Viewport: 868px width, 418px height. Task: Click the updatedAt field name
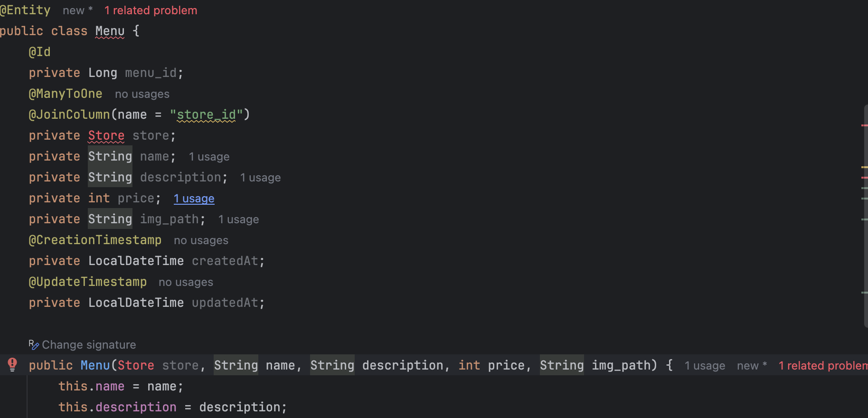point(225,303)
